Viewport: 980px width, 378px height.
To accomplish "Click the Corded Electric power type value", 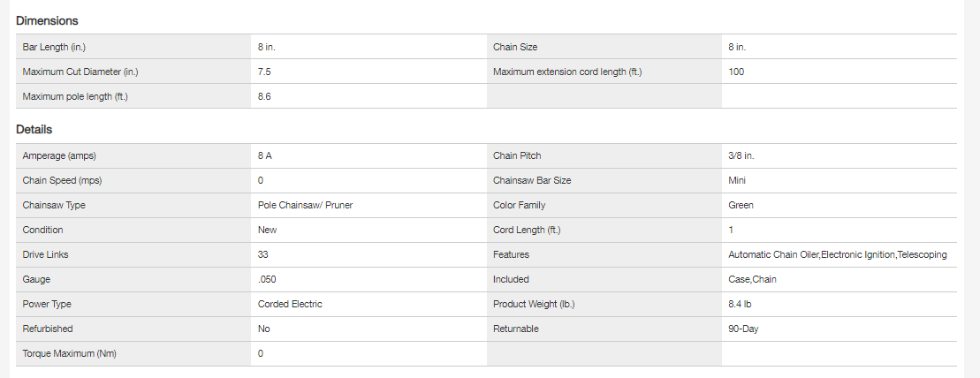I will (x=290, y=304).
